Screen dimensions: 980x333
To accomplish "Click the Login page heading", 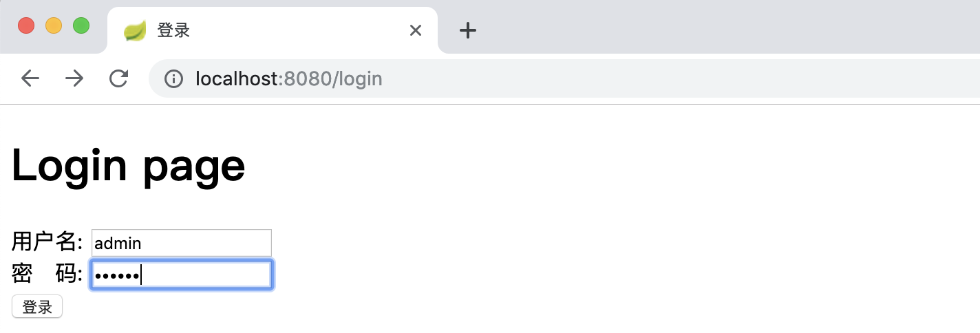I will 129,166.
